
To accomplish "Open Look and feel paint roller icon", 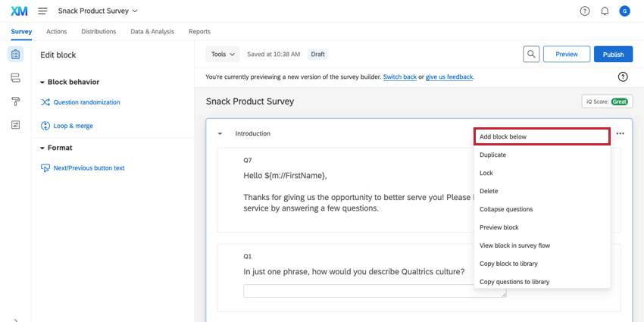I will (15, 102).
